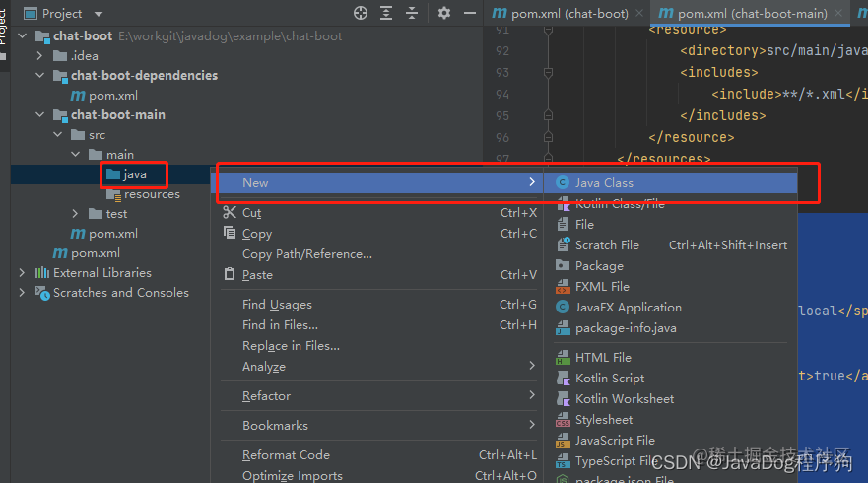
Task: Create a new Java Class
Action: point(670,182)
